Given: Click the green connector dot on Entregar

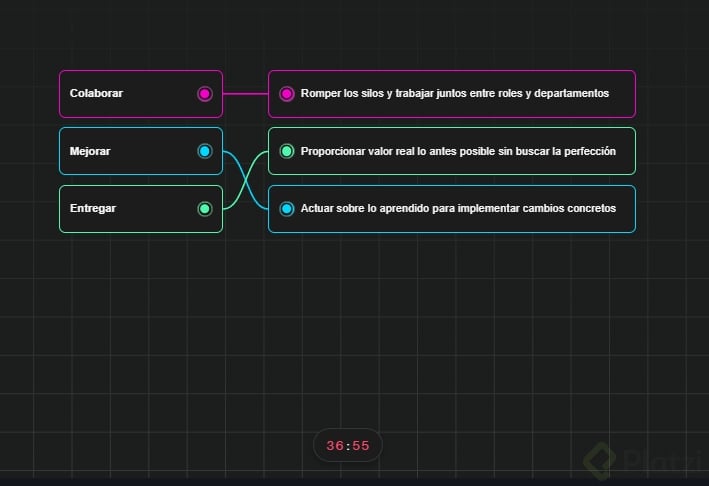Looking at the screenshot, I should (x=205, y=208).
